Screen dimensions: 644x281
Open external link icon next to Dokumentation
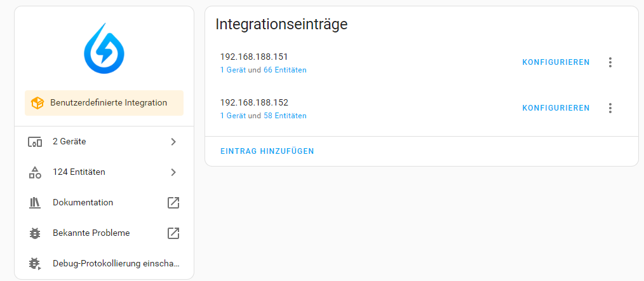[173, 203]
